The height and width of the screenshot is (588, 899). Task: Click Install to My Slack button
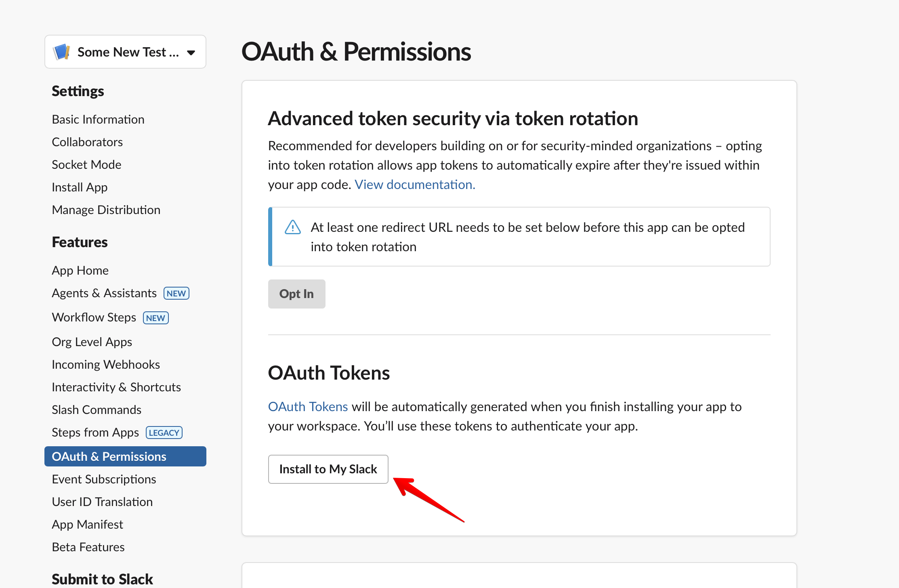[x=328, y=469]
